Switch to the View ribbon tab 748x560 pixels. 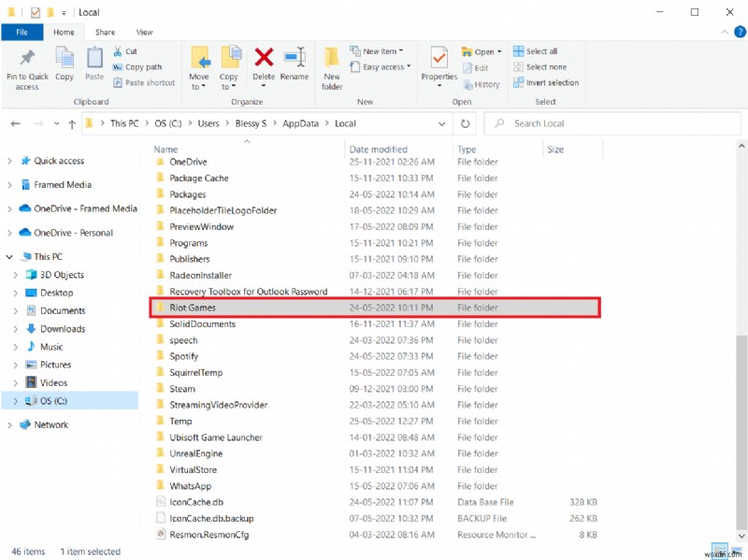point(144,31)
